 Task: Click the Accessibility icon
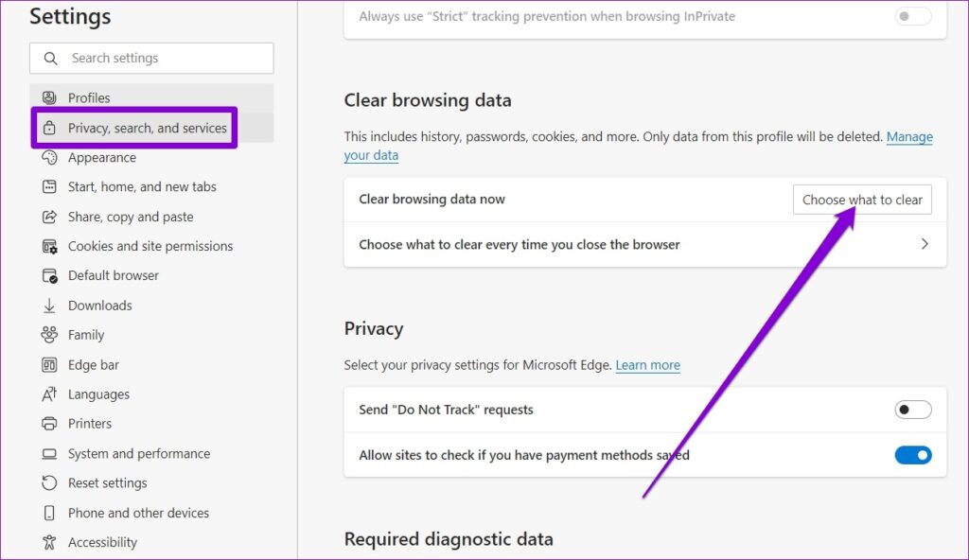coord(49,542)
